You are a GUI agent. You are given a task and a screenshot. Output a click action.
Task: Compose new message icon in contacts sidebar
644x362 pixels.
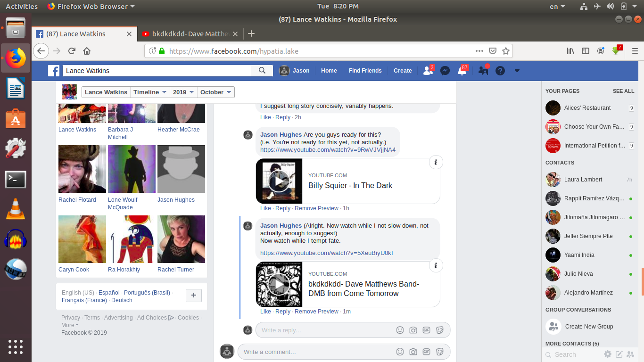[x=619, y=354]
